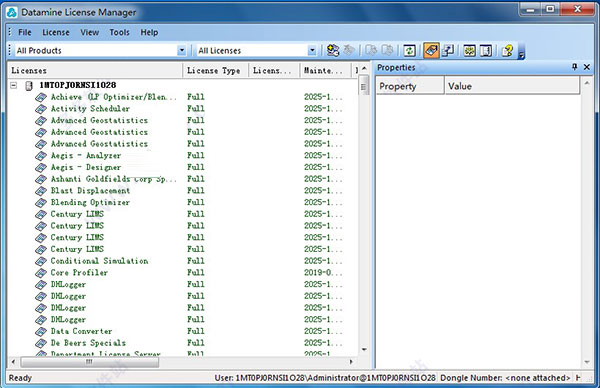This screenshot has height=388, width=600.
Task: Click the Licens... column header
Action: pyautogui.click(x=274, y=70)
